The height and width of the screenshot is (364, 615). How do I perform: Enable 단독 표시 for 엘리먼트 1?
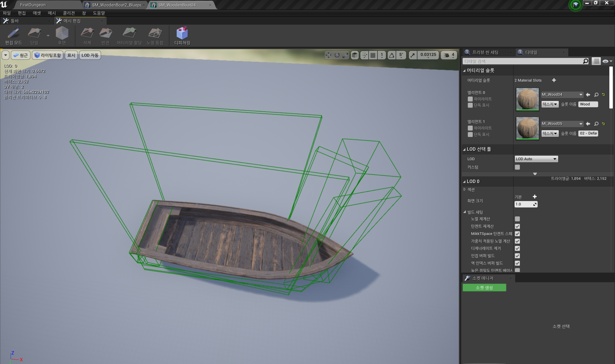pyautogui.click(x=470, y=134)
